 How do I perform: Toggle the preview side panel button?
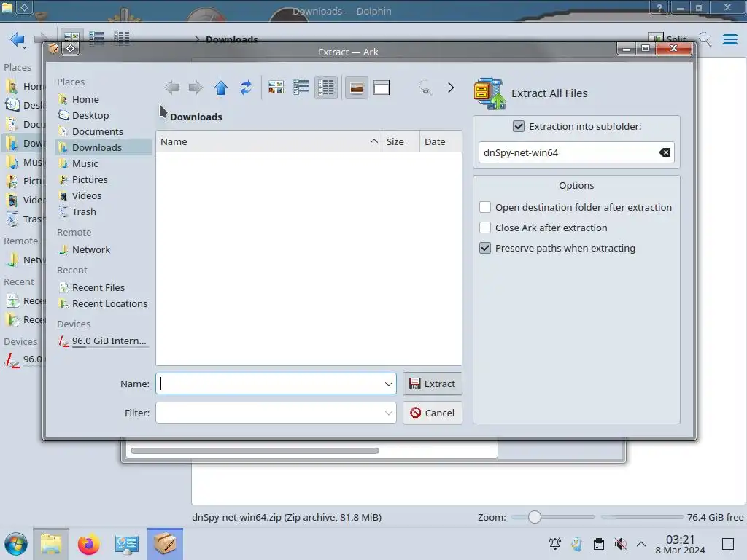coord(382,87)
